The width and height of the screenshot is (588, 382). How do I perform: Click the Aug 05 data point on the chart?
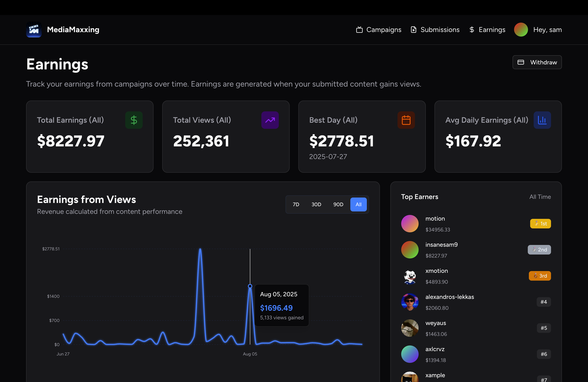pos(250,286)
